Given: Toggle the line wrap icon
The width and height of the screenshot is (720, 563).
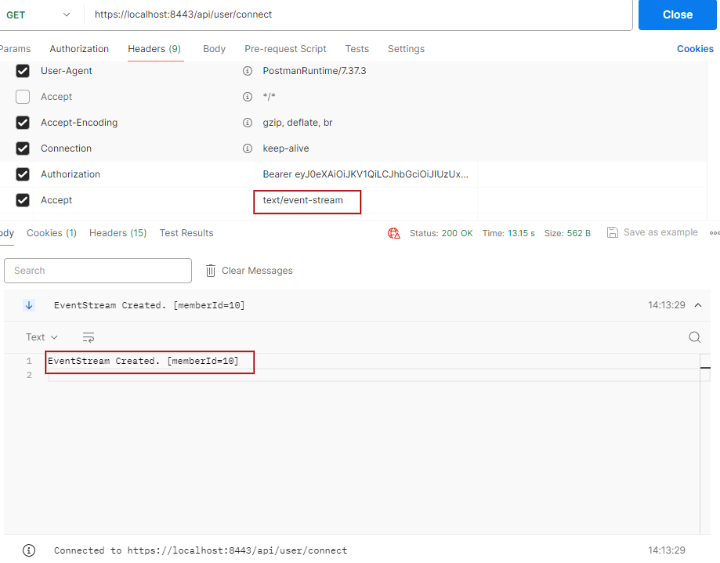Looking at the screenshot, I should click(x=88, y=338).
